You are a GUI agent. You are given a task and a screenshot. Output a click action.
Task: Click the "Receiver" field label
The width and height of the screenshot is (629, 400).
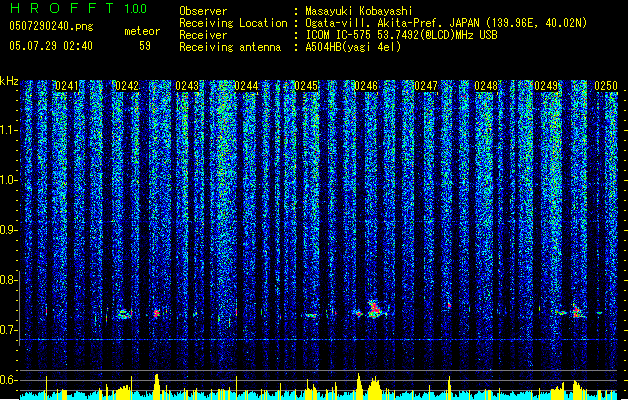click(203, 35)
